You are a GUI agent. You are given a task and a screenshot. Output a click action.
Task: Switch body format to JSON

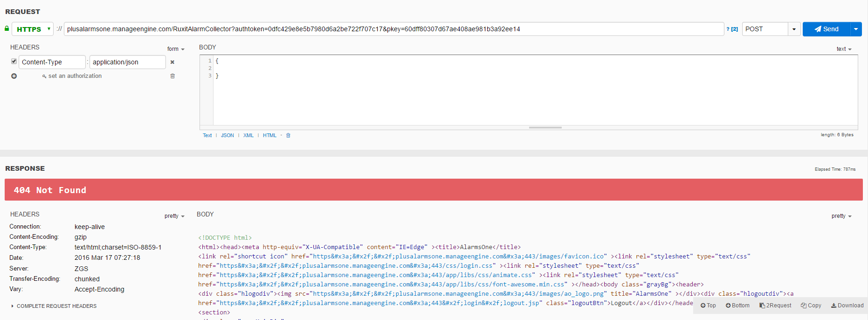(x=227, y=135)
